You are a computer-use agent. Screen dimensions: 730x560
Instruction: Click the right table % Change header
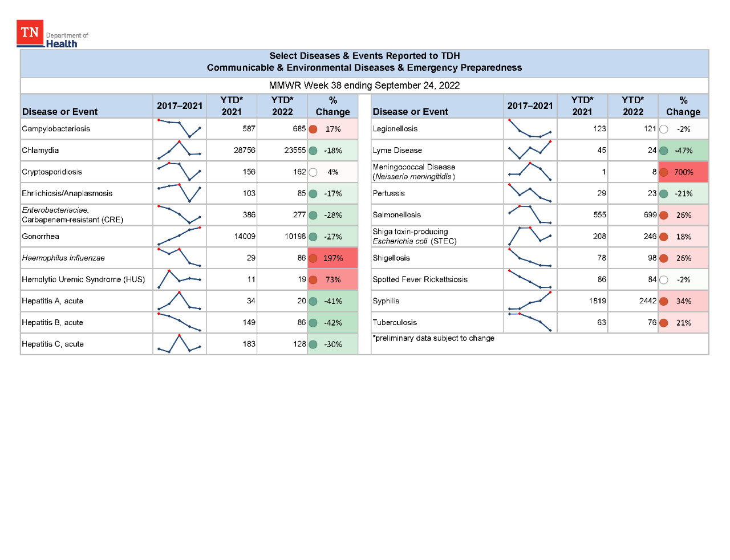pyautogui.click(x=683, y=106)
